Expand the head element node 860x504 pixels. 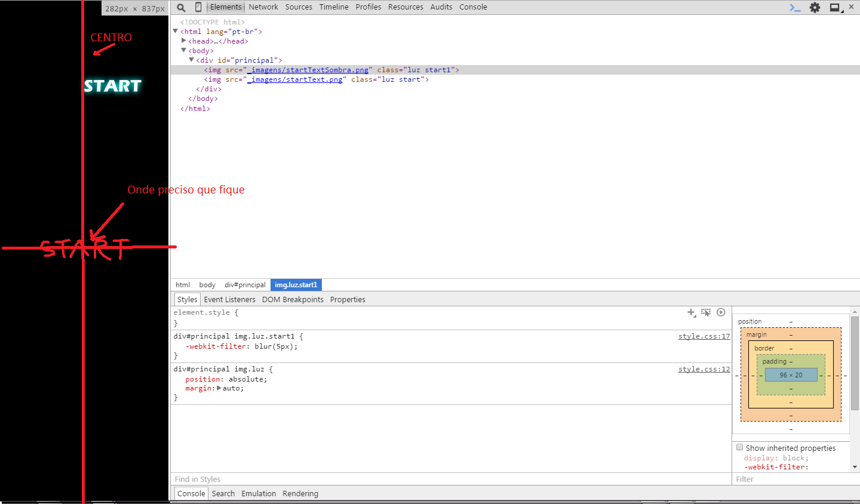tap(184, 41)
